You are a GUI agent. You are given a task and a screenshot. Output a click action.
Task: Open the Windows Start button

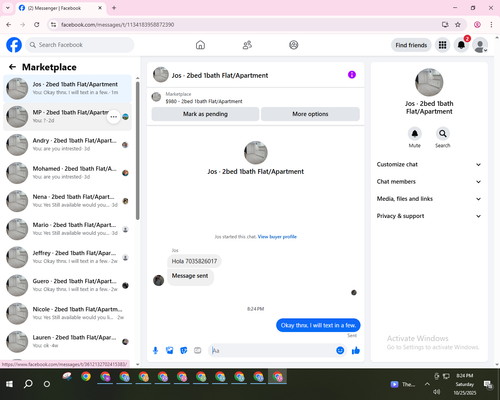point(9,384)
